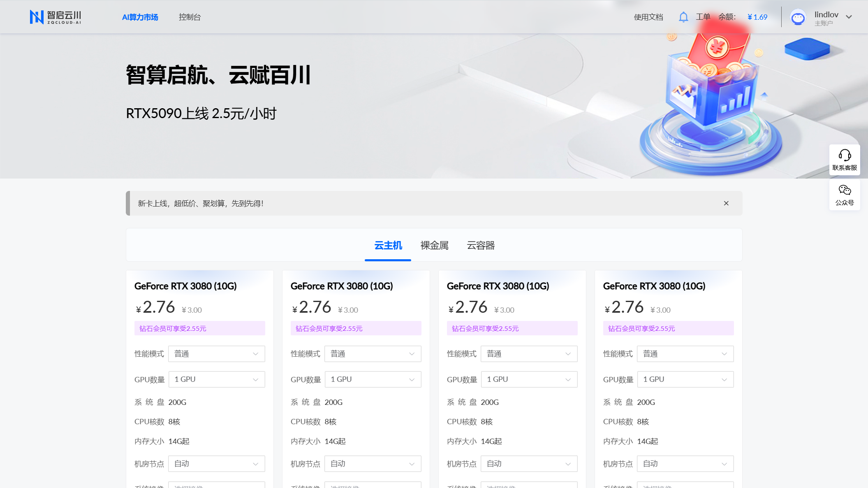Open the 公众号 WeChat widget
This screenshot has width=868, height=488.
point(844,195)
